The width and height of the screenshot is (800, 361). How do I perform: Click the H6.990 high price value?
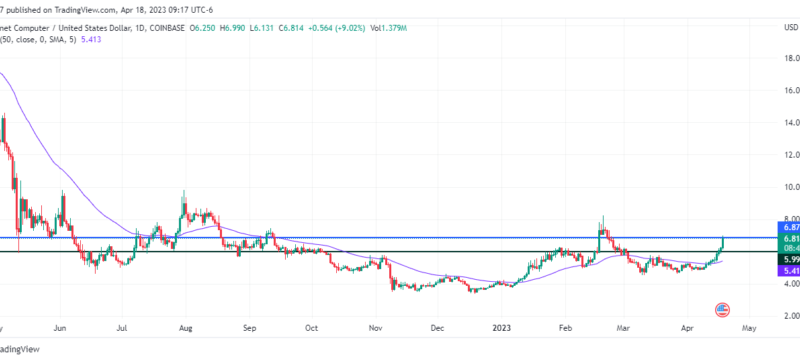(233, 29)
